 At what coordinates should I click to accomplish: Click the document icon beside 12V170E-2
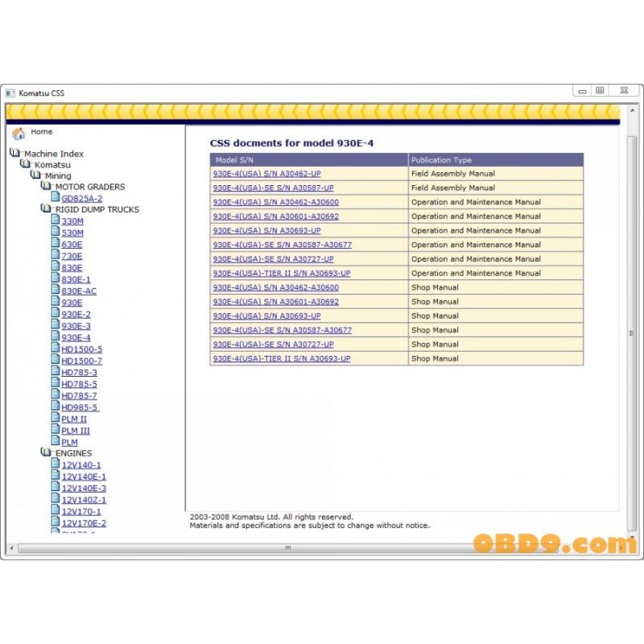[56, 521]
